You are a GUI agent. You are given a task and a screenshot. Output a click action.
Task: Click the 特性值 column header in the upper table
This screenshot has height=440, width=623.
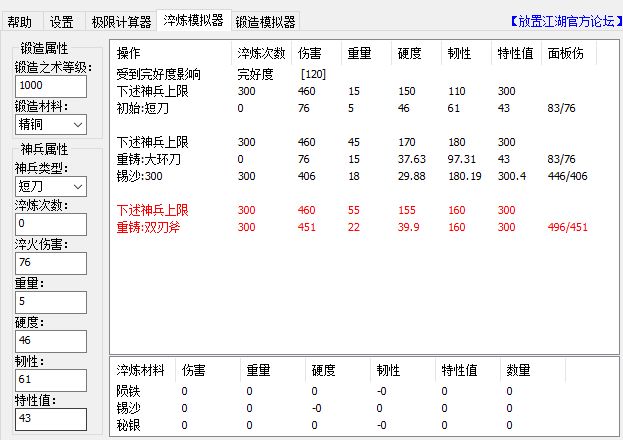tap(517, 53)
